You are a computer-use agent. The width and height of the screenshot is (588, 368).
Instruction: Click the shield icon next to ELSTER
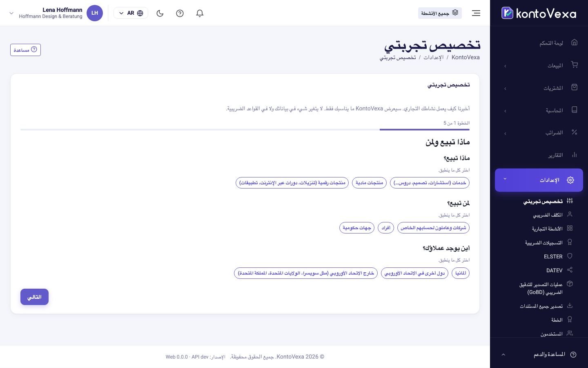click(570, 256)
